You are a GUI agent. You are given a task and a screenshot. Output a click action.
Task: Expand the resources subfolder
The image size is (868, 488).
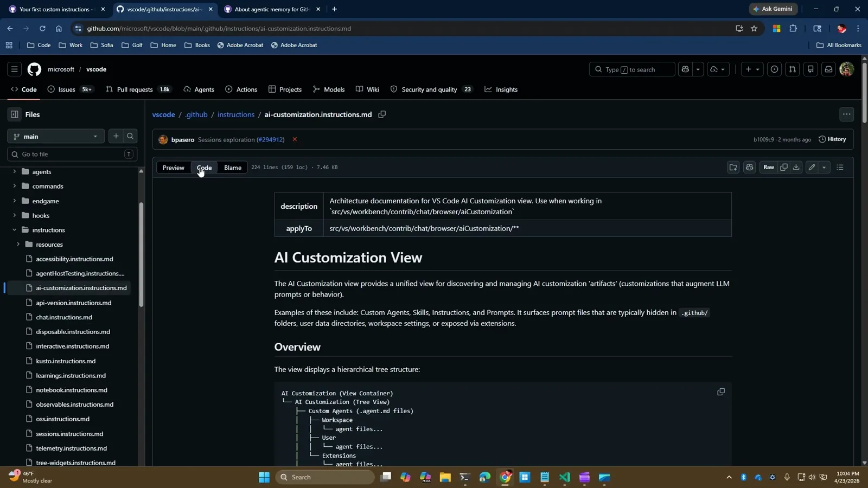click(18, 245)
